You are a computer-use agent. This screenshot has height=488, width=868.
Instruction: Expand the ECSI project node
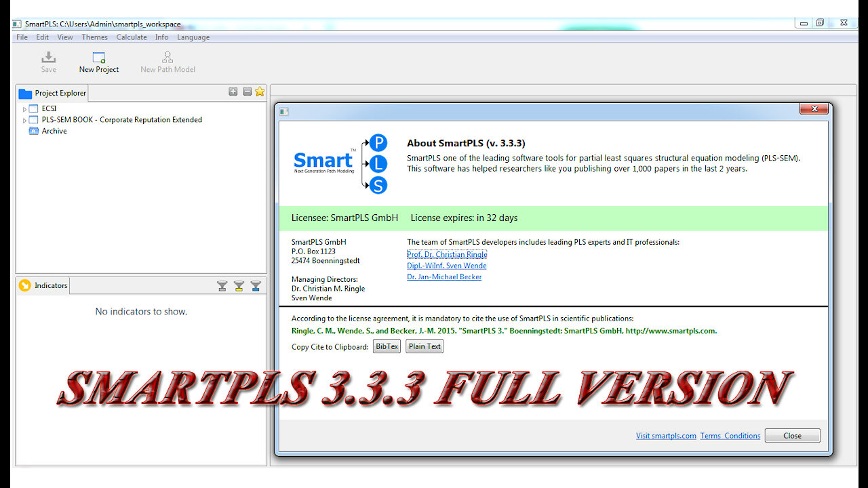click(x=24, y=109)
